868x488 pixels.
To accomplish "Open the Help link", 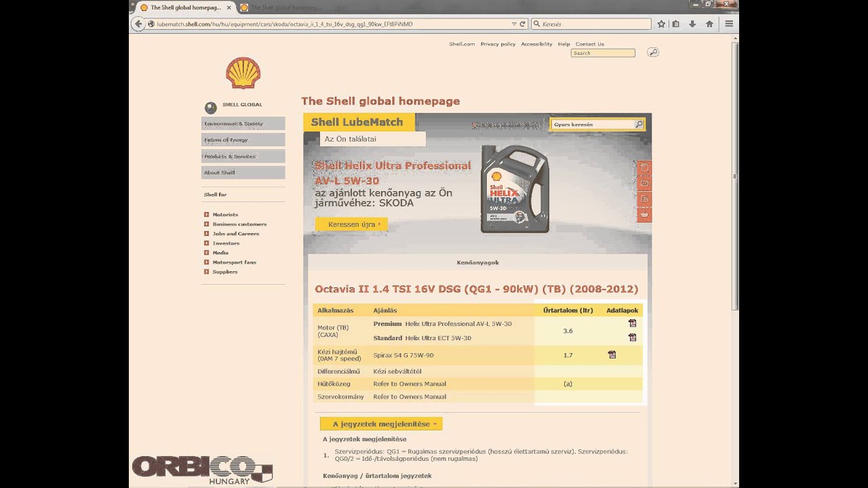I will pos(564,44).
